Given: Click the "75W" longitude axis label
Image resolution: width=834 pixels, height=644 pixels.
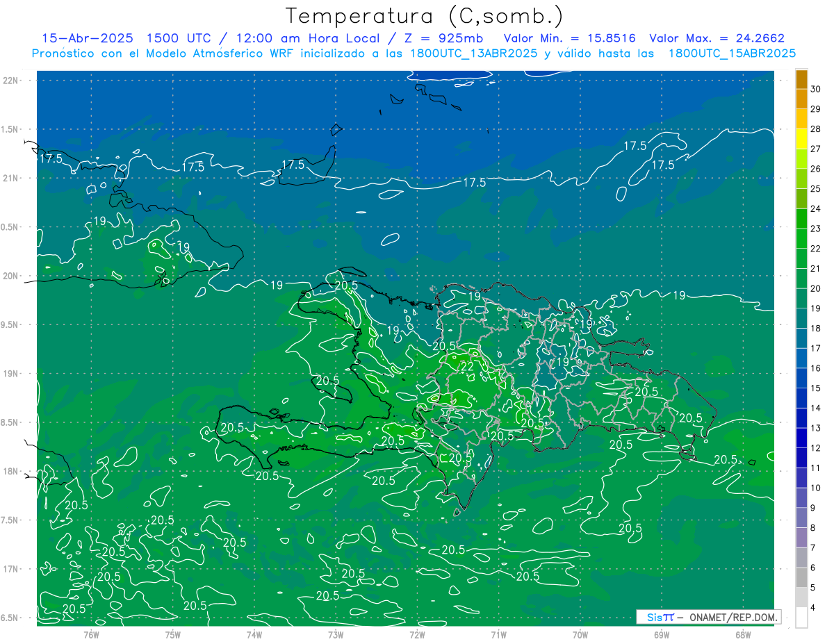Looking at the screenshot, I should pos(173,634).
